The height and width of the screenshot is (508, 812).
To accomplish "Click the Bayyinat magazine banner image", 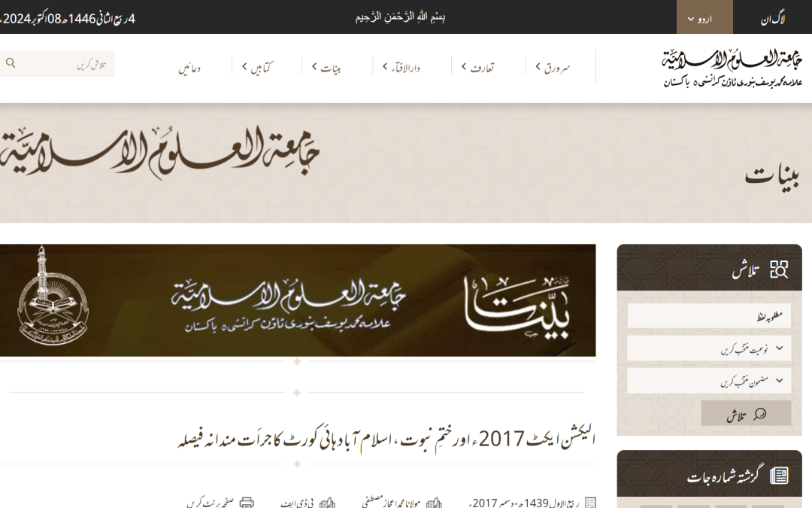I will click(x=298, y=300).
